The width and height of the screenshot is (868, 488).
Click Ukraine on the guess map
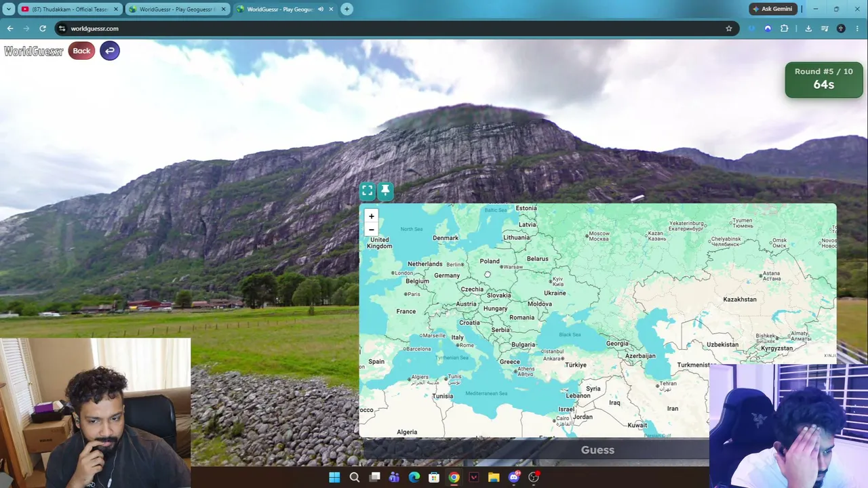point(555,293)
